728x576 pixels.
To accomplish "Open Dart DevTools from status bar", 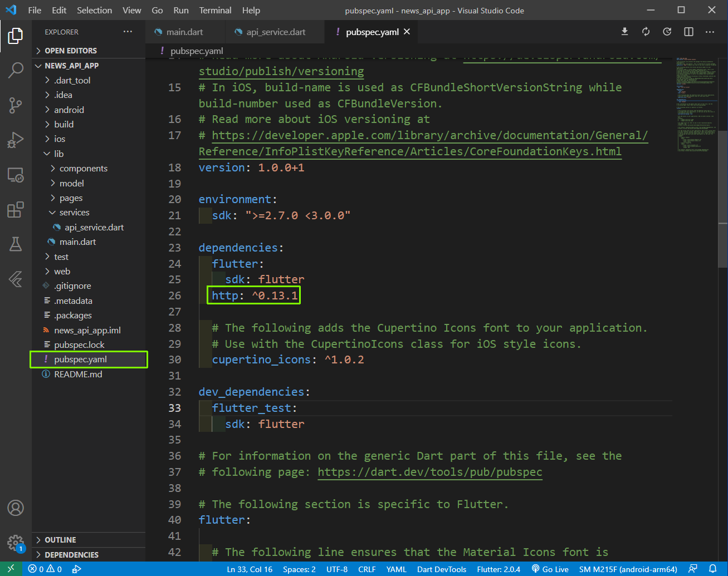I will [x=442, y=569].
